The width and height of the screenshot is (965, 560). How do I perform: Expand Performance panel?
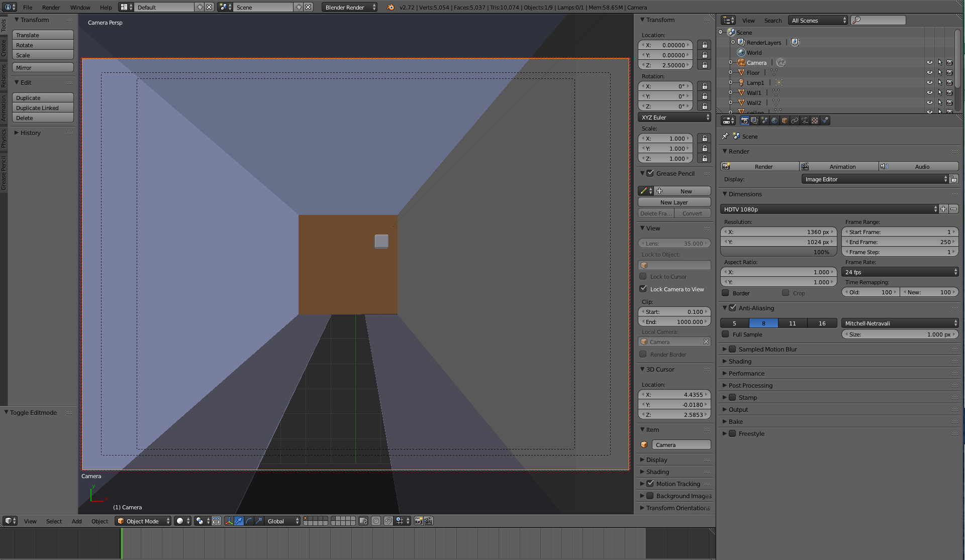746,373
